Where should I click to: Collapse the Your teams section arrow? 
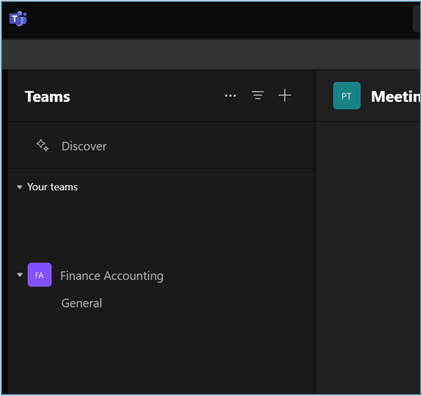20,187
